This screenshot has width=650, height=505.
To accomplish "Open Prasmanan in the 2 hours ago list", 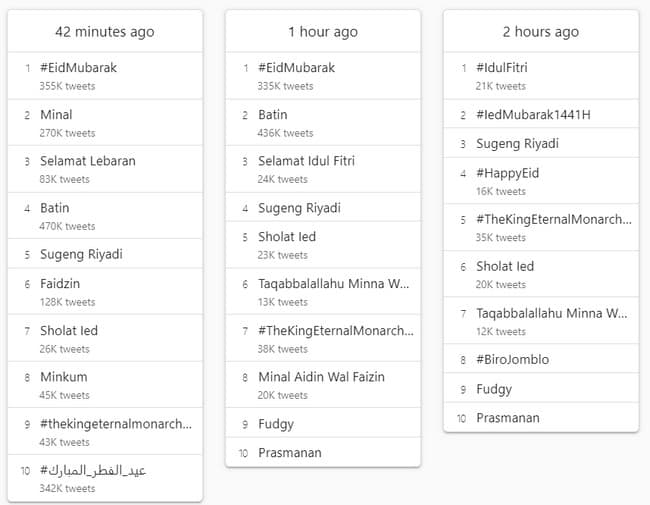I will pos(508,417).
